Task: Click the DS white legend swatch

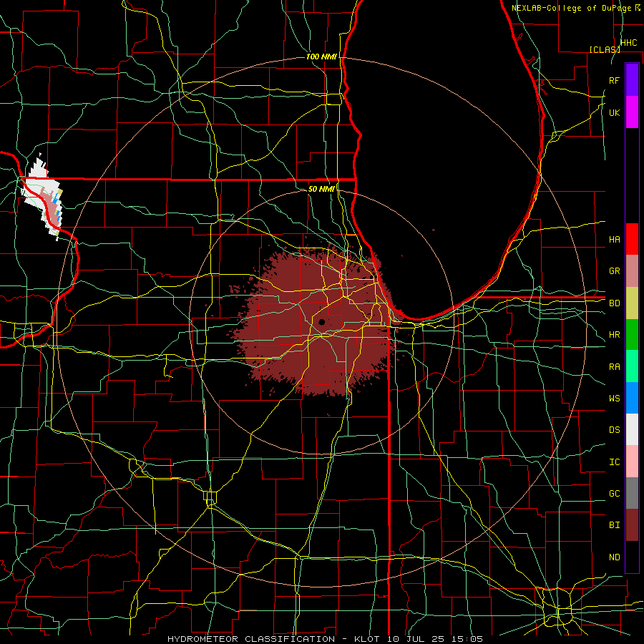Action: click(632, 429)
